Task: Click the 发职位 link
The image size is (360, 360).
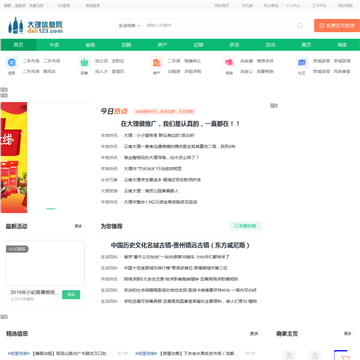Action: pyautogui.click(x=118, y=61)
